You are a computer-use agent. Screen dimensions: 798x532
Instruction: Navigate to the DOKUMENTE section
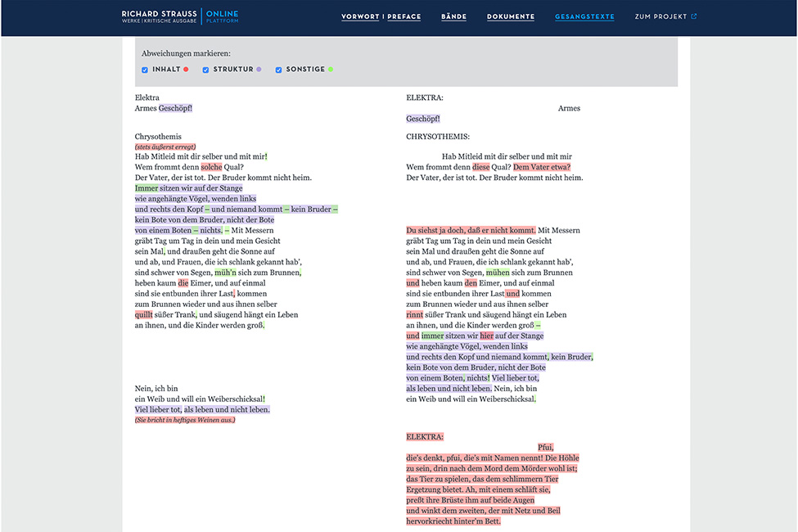tap(511, 16)
